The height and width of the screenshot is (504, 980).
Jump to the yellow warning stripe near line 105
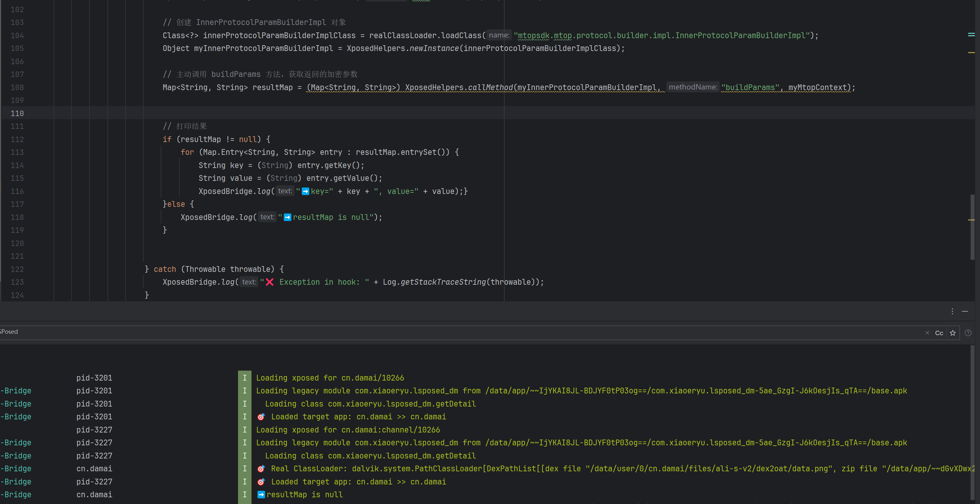(x=971, y=52)
